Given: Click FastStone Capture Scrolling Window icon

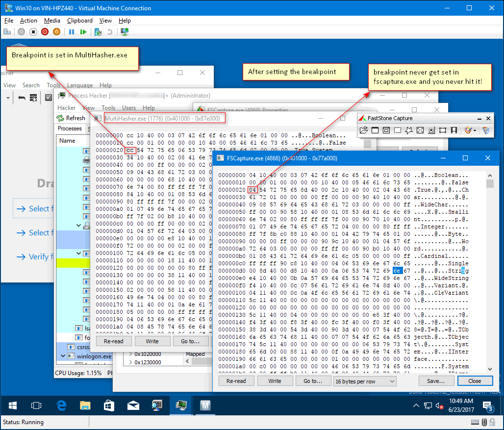Looking at the screenshot, I should pyautogui.click(x=431, y=130).
